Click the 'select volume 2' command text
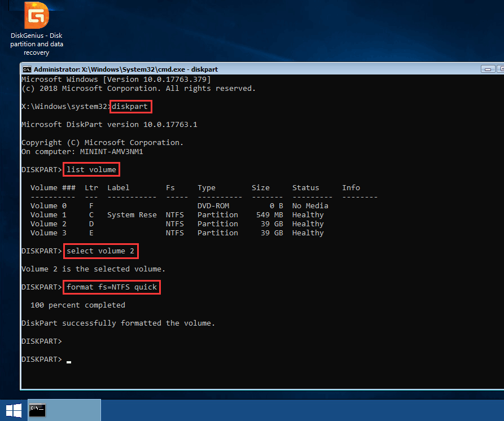Viewport: 504px width, 421px height. [100, 251]
